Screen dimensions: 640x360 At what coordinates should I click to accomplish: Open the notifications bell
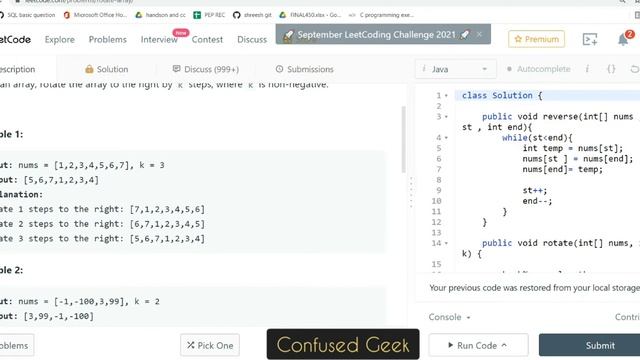pyautogui.click(x=623, y=40)
